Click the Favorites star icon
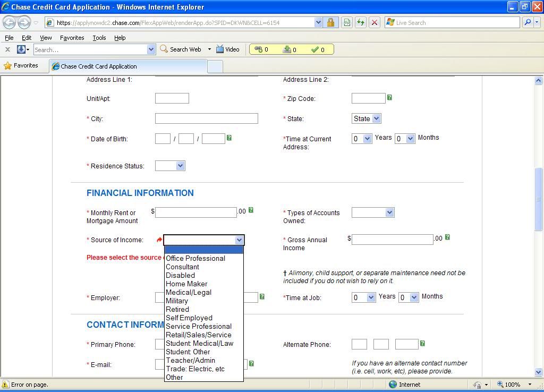Image resolution: width=544 pixels, height=392 pixels. [x=7, y=66]
